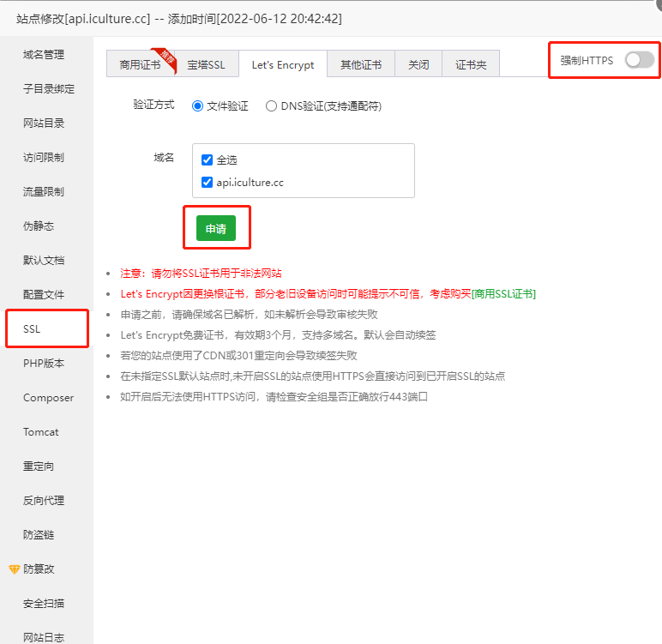Click the green 申请 button
Screen dimensions: 662x644
tap(216, 228)
